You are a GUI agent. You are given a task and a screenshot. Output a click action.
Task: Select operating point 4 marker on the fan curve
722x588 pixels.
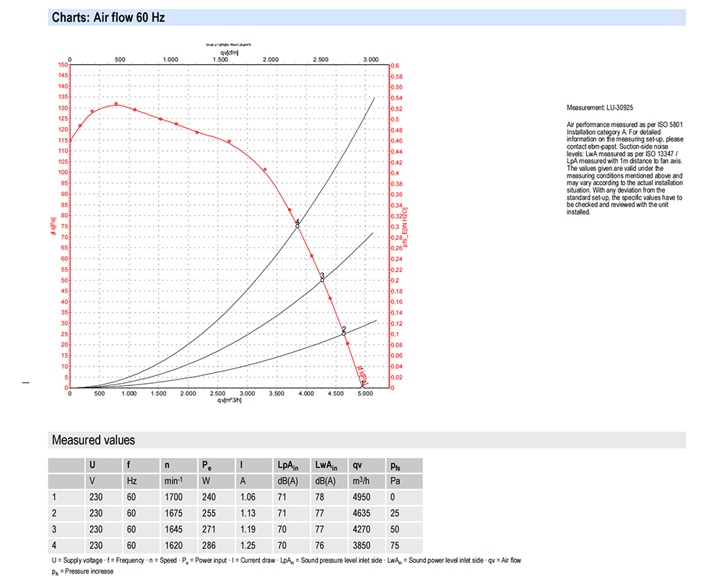297,225
